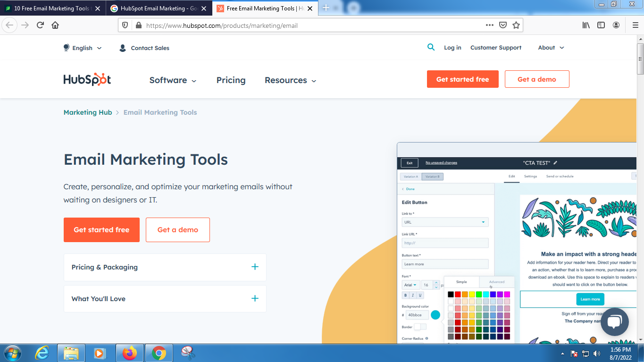
Task: Click the Learn more button in email preview
Action: (590, 299)
